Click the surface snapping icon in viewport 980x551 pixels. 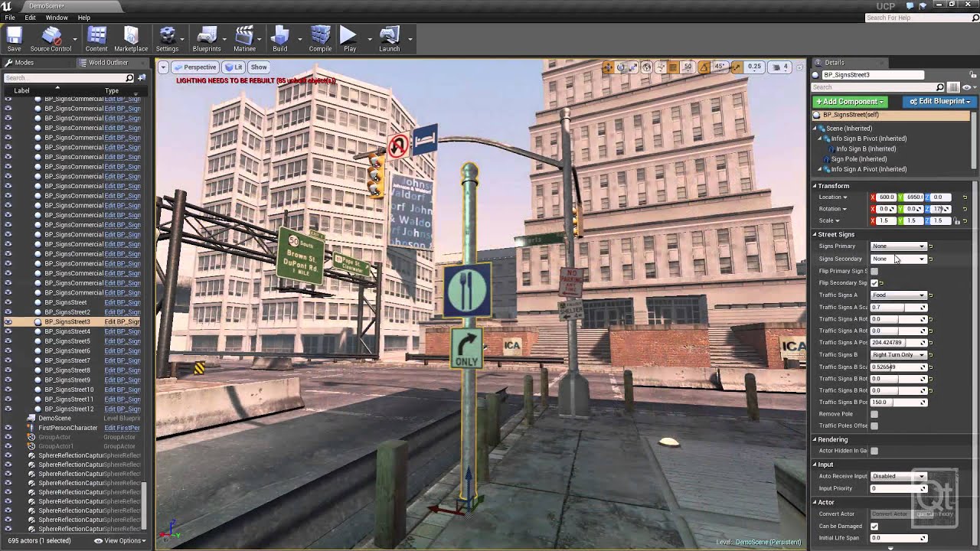(x=660, y=67)
